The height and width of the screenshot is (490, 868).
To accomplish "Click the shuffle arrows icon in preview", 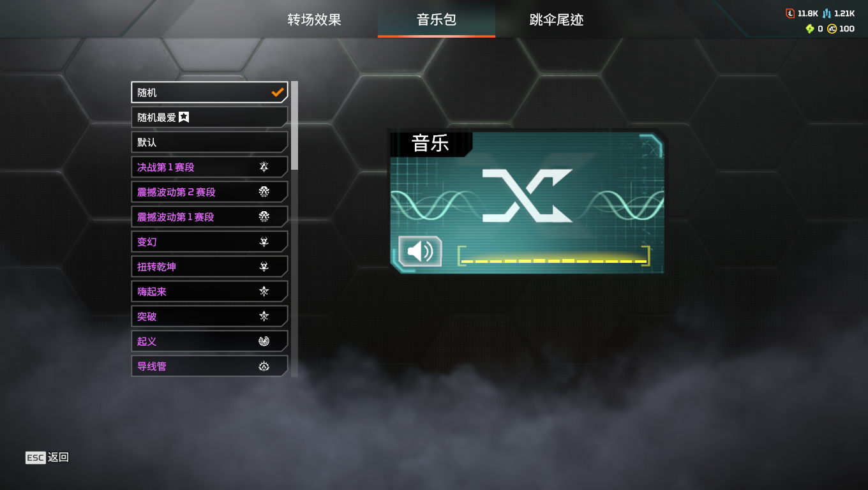I will pyautogui.click(x=527, y=196).
